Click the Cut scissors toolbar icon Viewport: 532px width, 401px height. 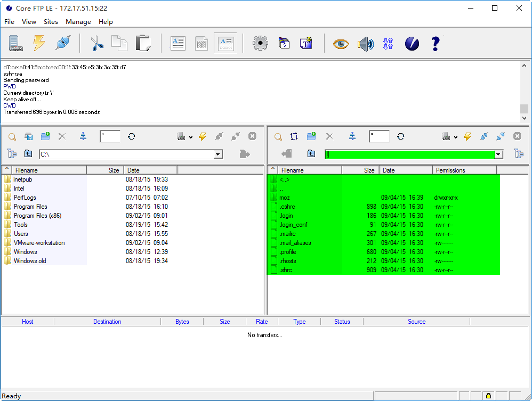[x=97, y=43]
